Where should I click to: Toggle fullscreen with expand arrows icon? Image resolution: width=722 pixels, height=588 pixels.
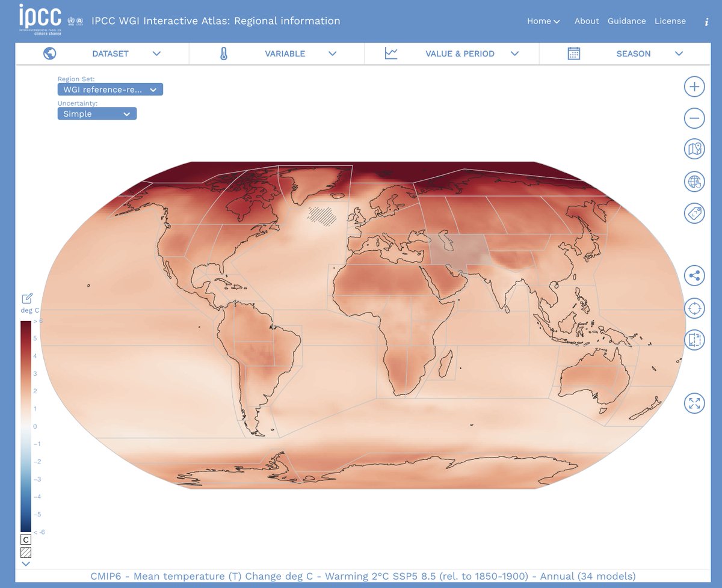click(694, 403)
